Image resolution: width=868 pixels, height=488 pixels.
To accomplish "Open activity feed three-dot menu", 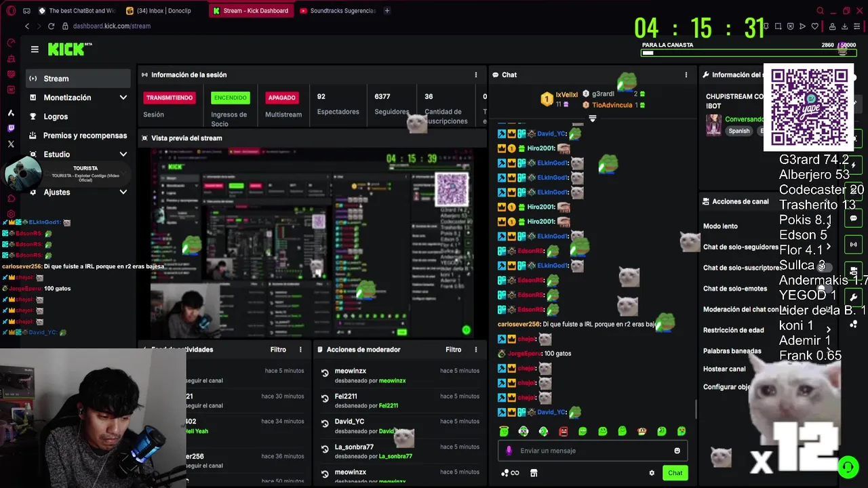I will pos(300,350).
